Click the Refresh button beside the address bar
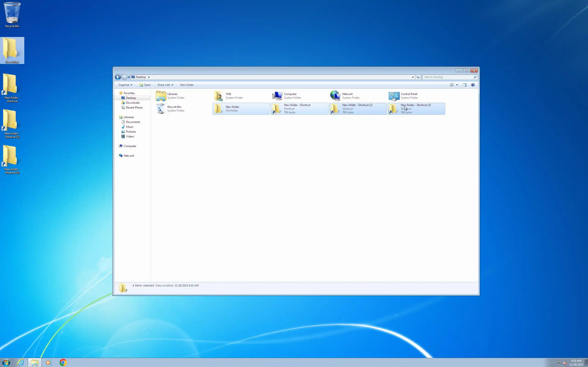The image size is (588, 367). point(418,77)
